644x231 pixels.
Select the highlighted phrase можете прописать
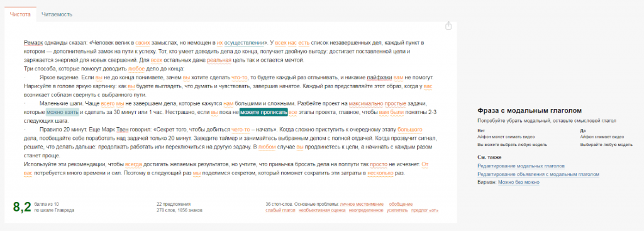[264, 112]
